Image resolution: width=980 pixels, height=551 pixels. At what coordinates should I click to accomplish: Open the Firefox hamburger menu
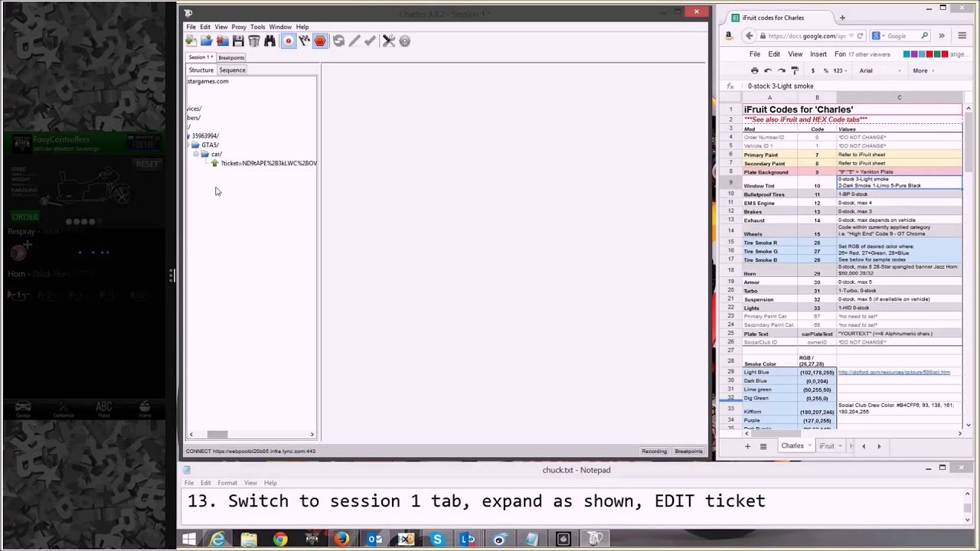click(962, 36)
